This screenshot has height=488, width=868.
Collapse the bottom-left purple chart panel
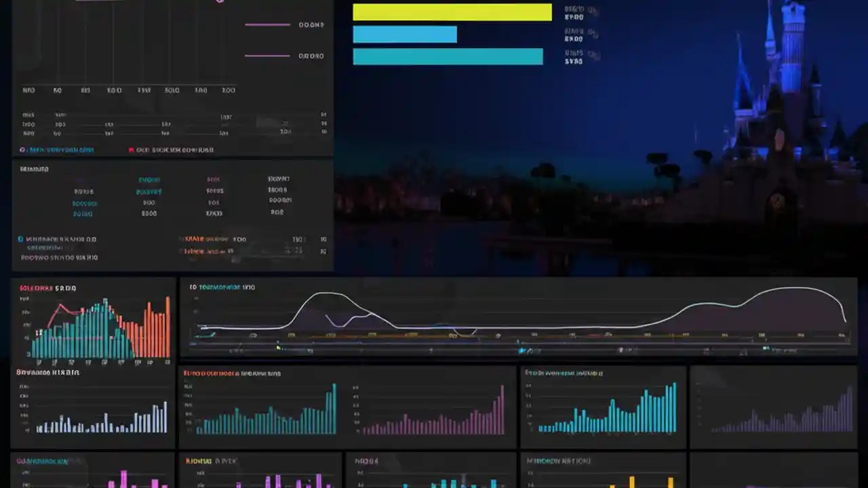click(41, 461)
